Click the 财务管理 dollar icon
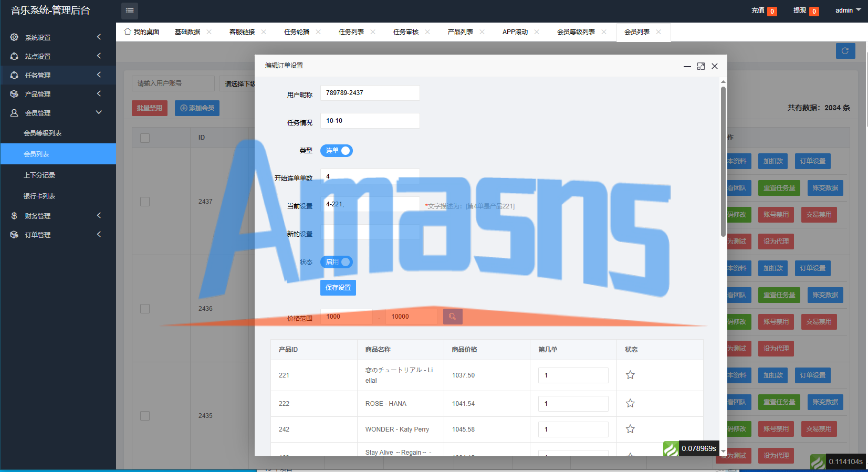 point(14,216)
